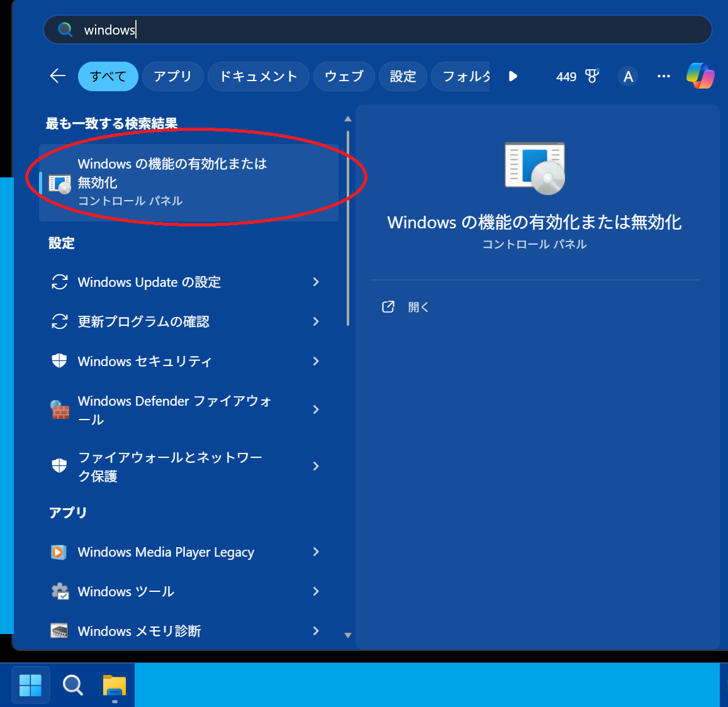Click the results list scrollbar down arrow
The height and width of the screenshot is (707, 728).
[x=347, y=635]
